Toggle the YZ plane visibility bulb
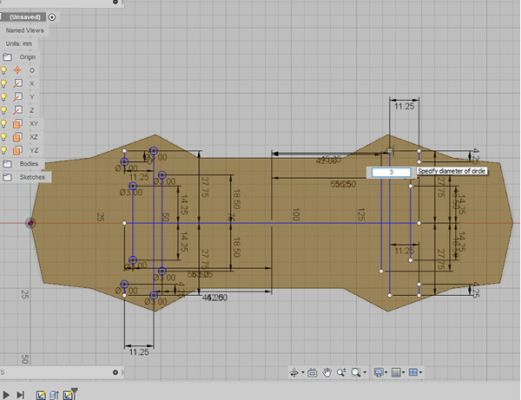This screenshot has width=521, height=400. point(4,150)
